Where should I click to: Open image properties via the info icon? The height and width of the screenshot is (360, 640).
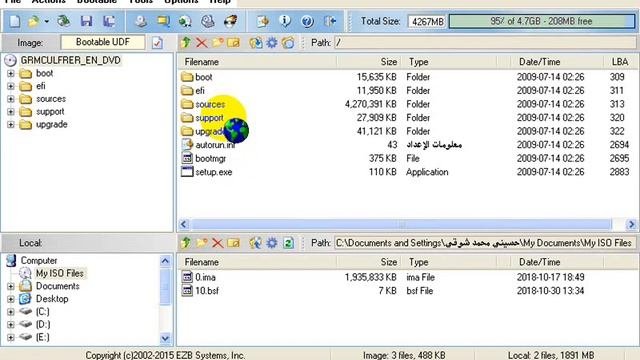point(285,21)
